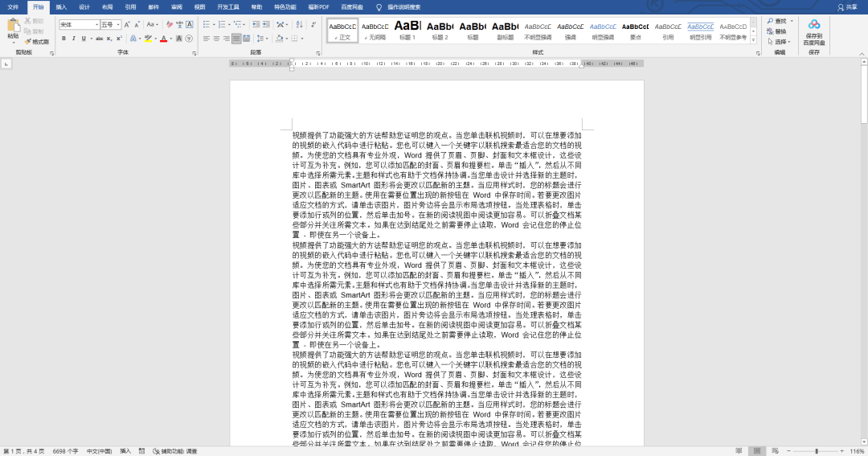
Task: Click the red font color button
Action: (x=163, y=39)
